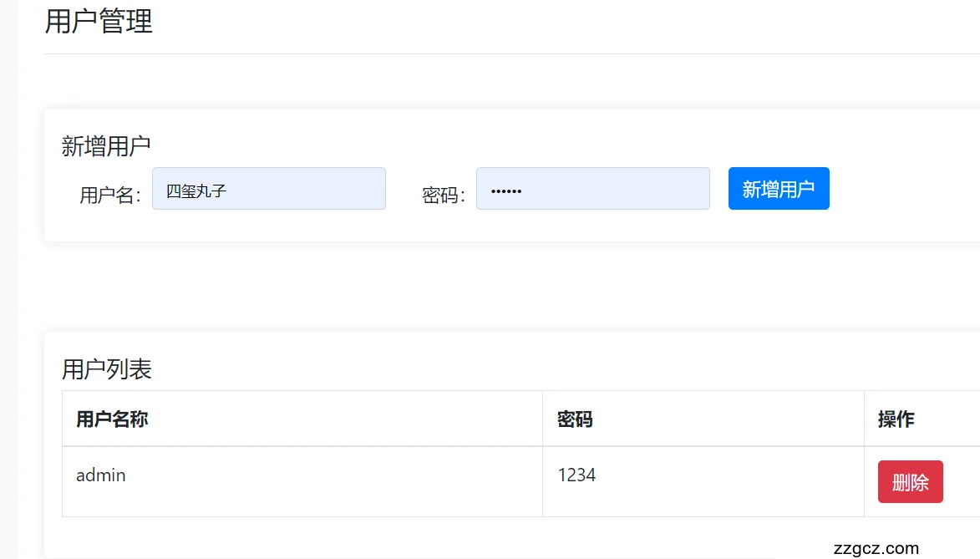Click the 四玺丸子 text in username field
The height and width of the screenshot is (559, 980).
[x=196, y=191]
